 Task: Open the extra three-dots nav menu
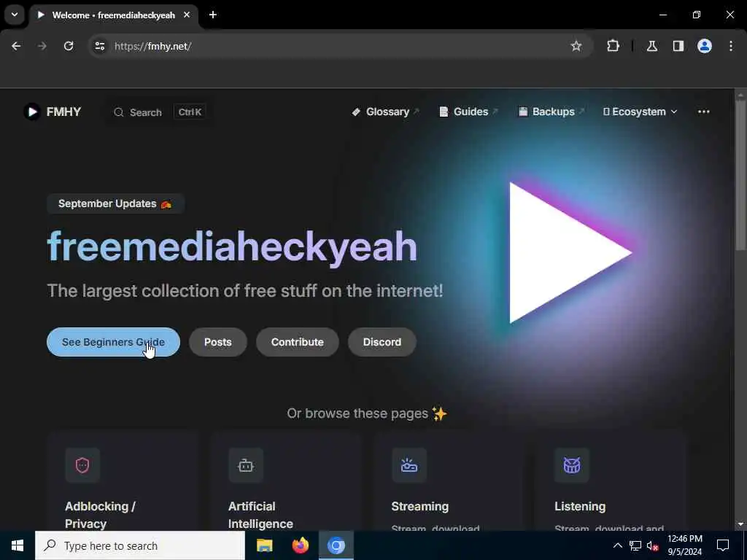tap(704, 112)
